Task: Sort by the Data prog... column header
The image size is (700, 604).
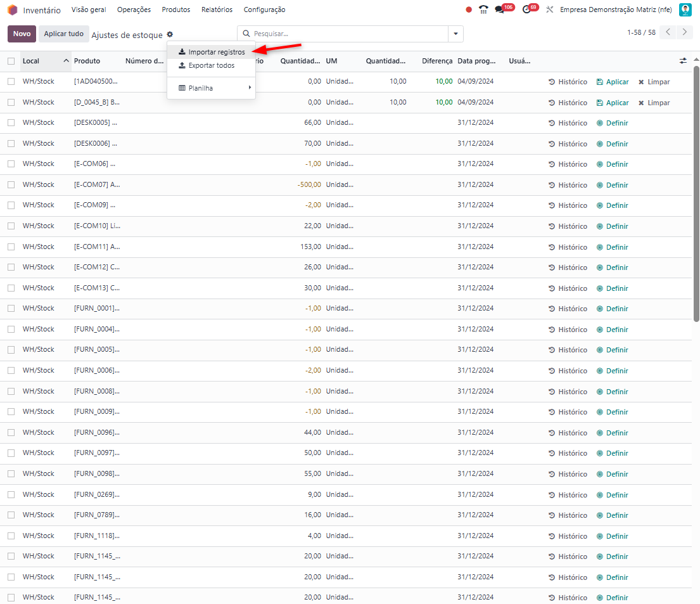Action: coord(476,61)
